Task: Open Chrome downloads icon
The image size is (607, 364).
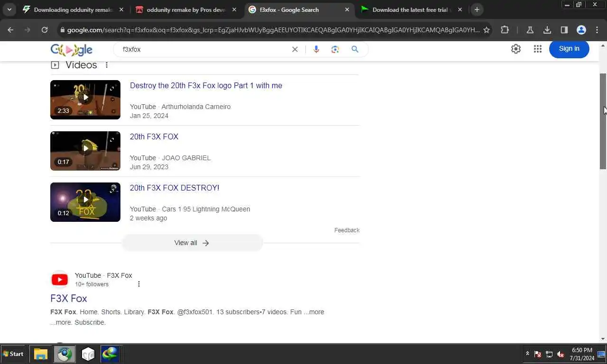Action: click(547, 30)
